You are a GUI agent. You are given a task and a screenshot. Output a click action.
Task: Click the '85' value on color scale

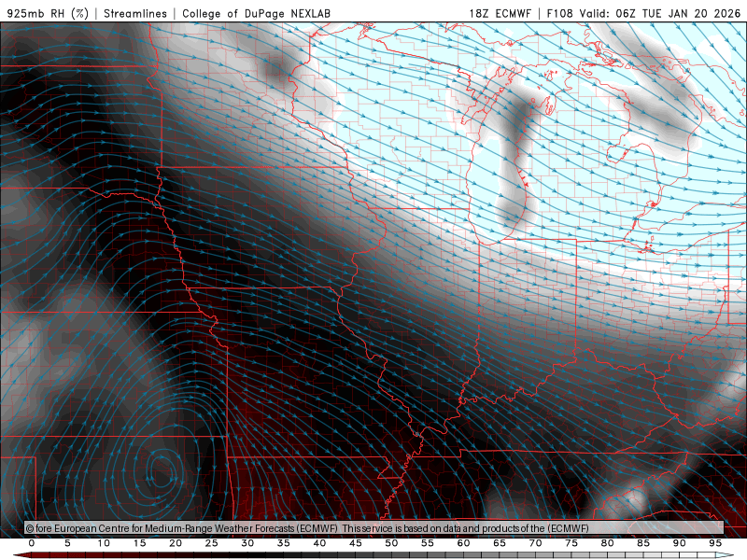[x=643, y=543]
